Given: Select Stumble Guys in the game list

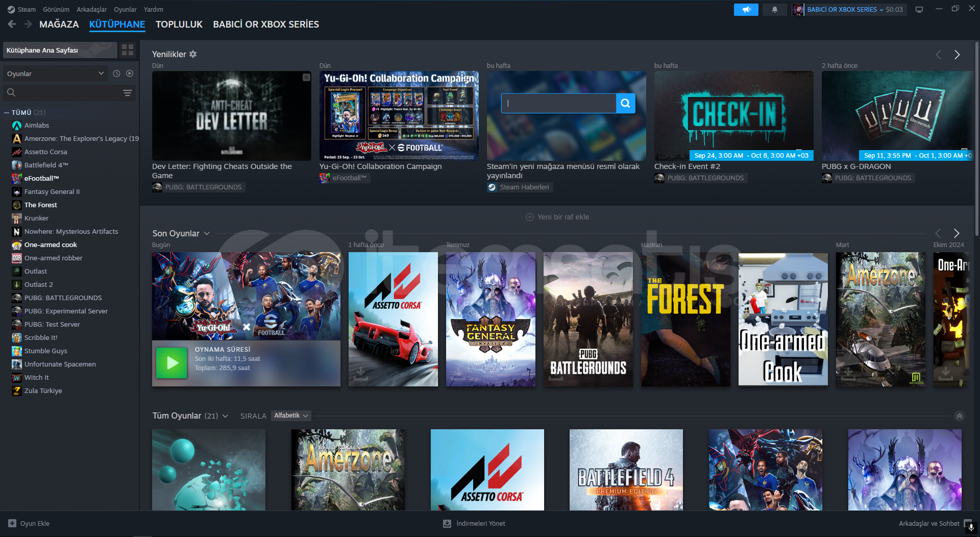Looking at the screenshot, I should pos(46,351).
